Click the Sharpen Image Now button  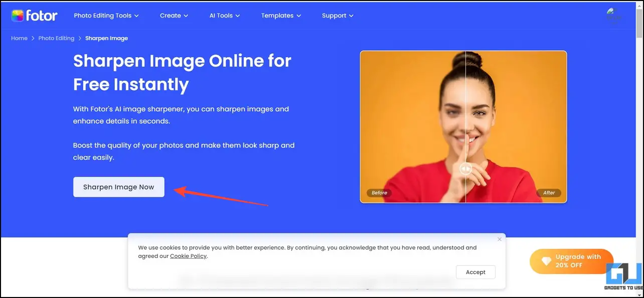[x=119, y=187]
